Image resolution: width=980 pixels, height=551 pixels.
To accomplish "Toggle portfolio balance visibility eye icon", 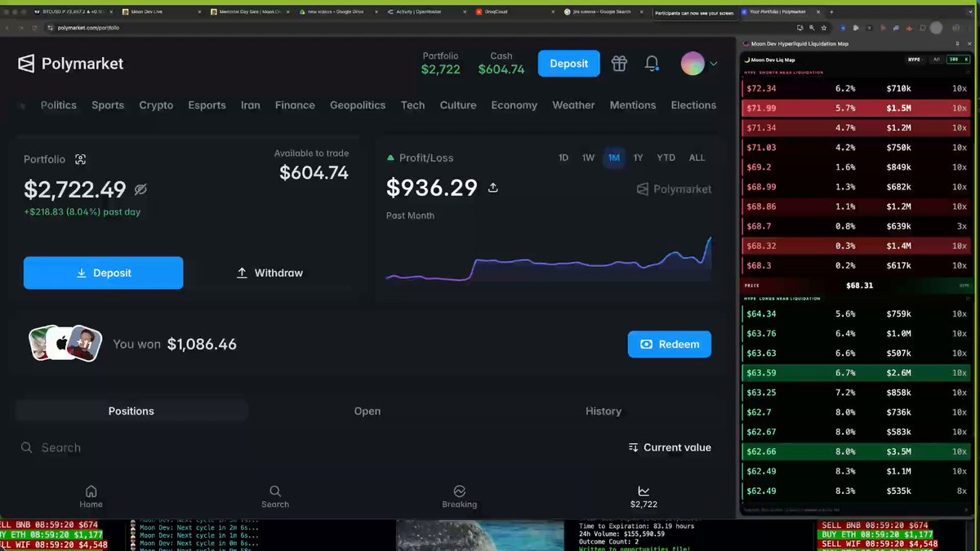I will (140, 189).
